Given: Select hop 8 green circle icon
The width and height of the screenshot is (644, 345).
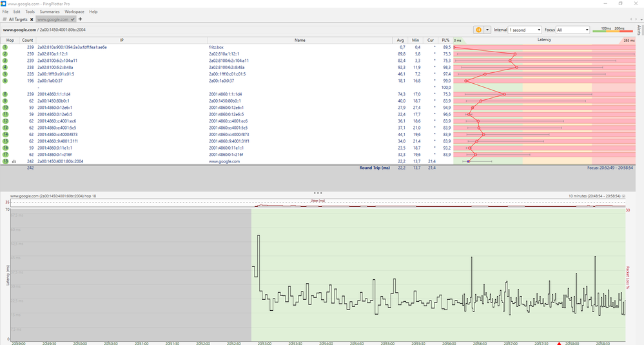Looking at the screenshot, I should (5, 94).
